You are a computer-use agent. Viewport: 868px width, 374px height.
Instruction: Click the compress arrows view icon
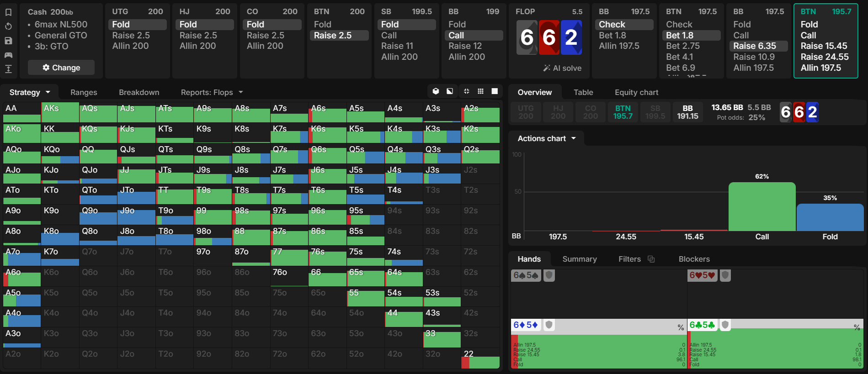coord(466,91)
